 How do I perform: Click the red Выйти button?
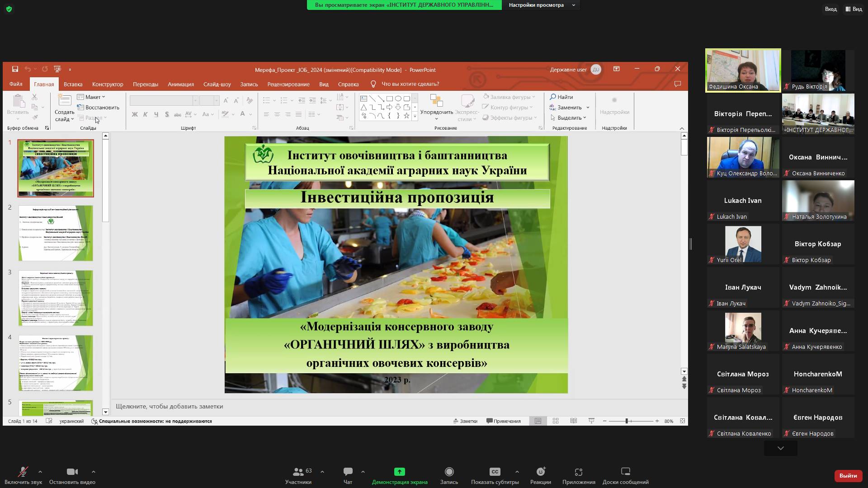pyautogui.click(x=848, y=475)
